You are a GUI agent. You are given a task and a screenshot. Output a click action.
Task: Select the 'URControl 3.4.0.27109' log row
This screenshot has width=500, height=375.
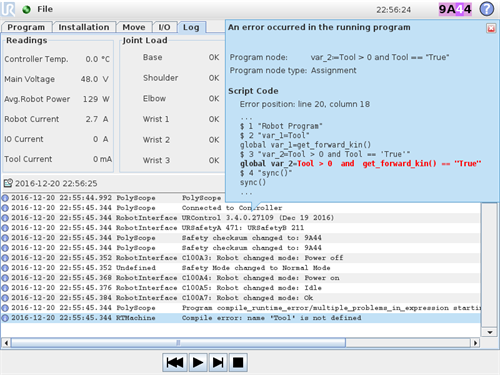click(240, 218)
